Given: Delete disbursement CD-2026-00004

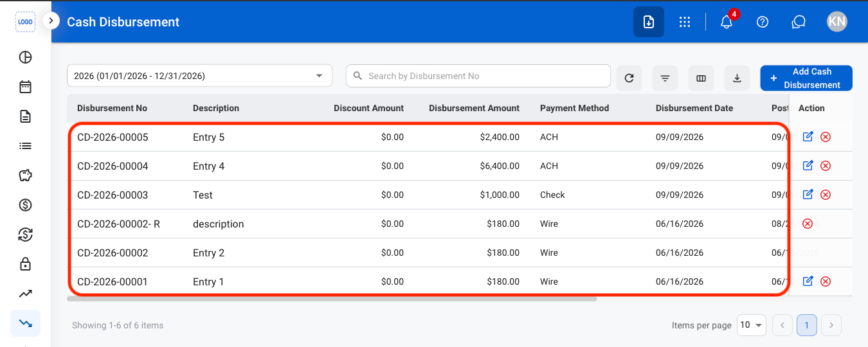Looking at the screenshot, I should pyautogui.click(x=826, y=166).
